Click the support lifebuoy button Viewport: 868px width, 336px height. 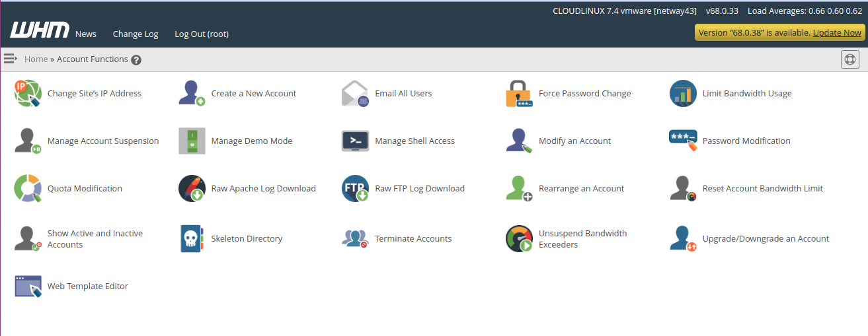coord(850,59)
